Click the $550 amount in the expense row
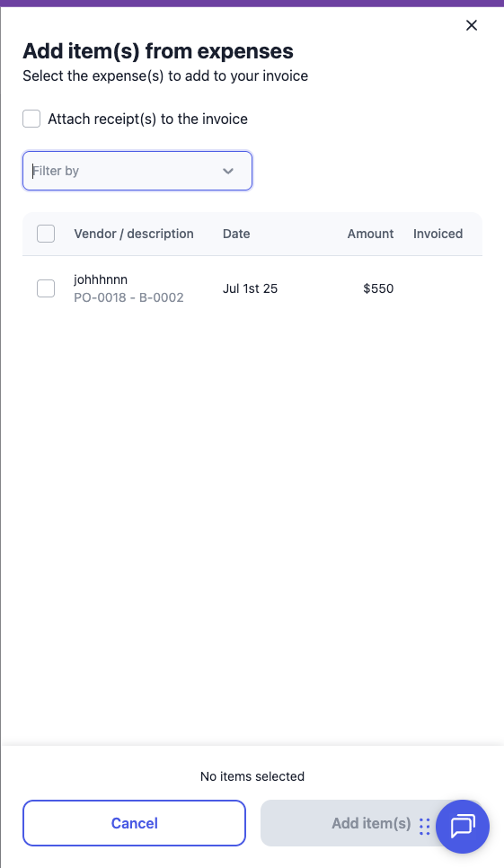504x868 pixels. click(x=378, y=288)
